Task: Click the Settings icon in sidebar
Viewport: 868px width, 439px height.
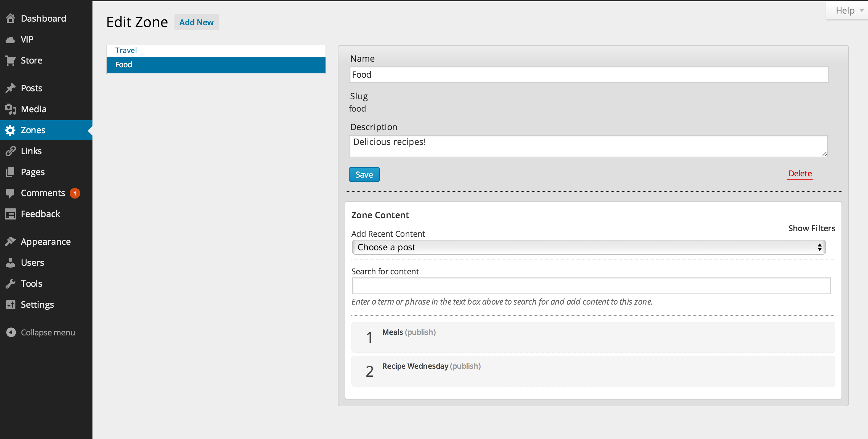Action: point(10,304)
